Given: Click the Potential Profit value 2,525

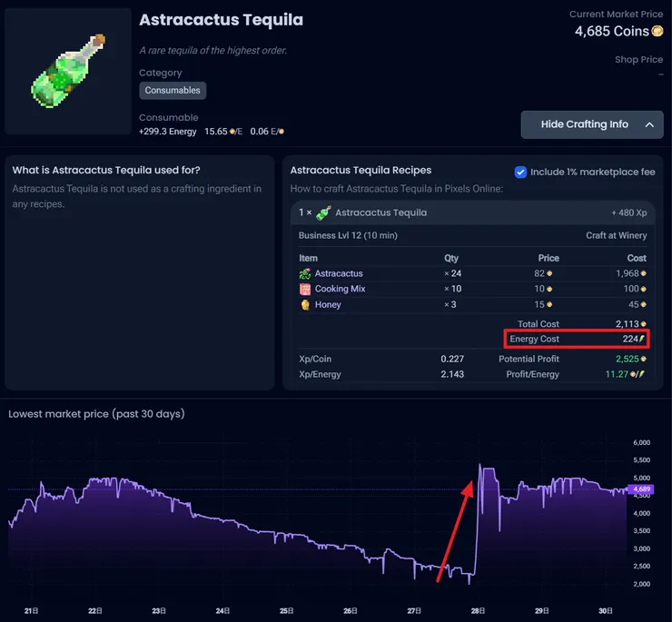Looking at the screenshot, I should coord(627,359).
